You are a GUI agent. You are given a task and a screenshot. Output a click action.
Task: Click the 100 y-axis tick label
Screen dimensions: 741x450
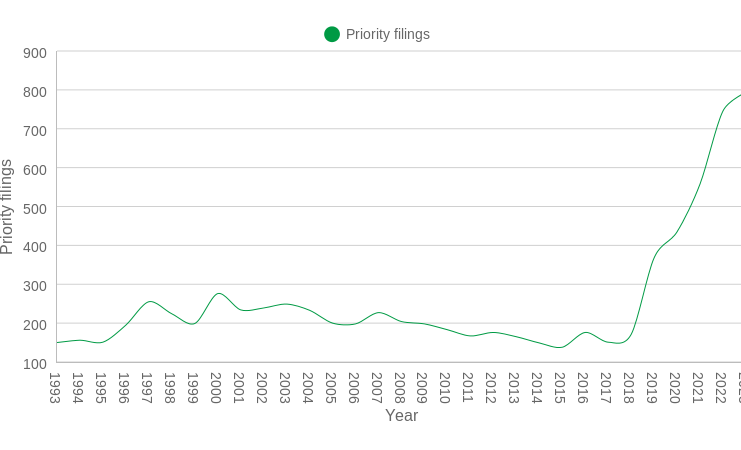pos(35,363)
